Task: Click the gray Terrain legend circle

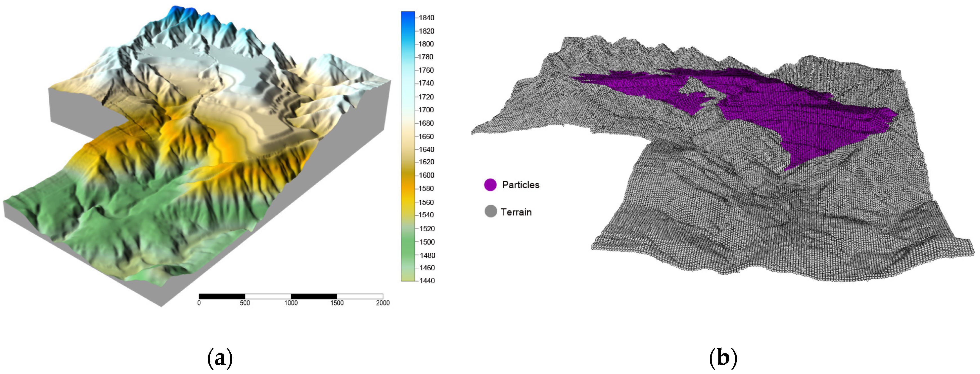Action: (490, 211)
